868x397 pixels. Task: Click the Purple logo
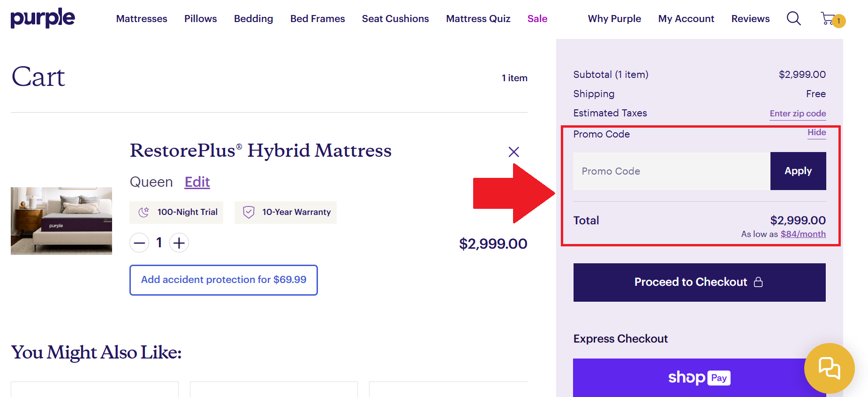point(43,18)
